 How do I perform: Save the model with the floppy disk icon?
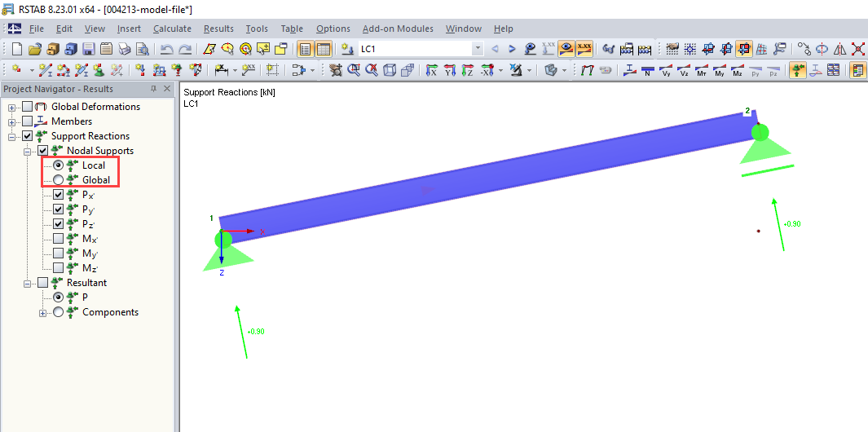point(89,49)
